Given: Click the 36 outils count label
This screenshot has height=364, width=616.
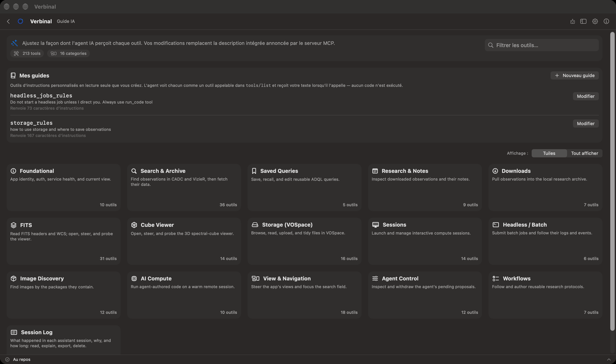Looking at the screenshot, I should (228, 205).
